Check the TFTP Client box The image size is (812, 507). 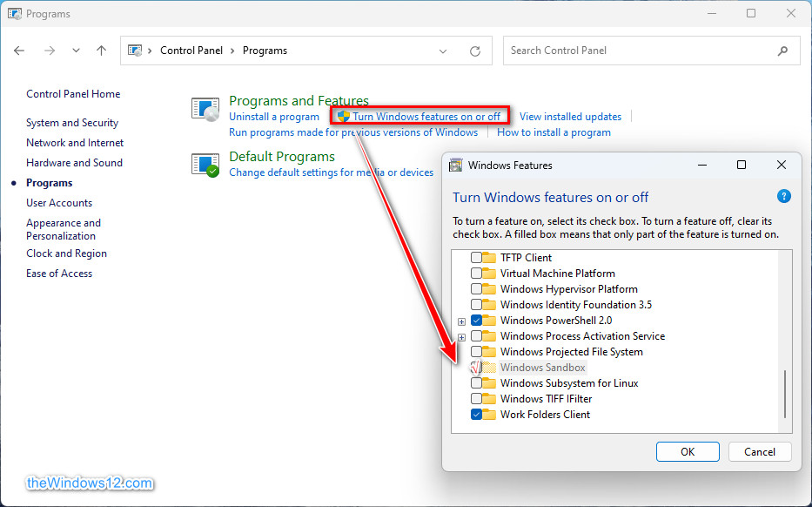(476, 258)
